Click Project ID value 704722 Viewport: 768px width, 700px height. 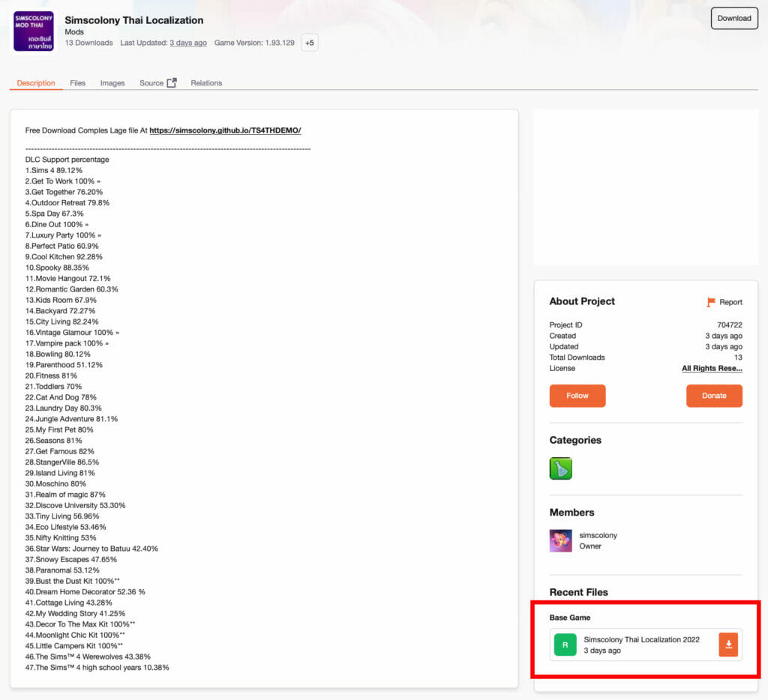coord(730,325)
